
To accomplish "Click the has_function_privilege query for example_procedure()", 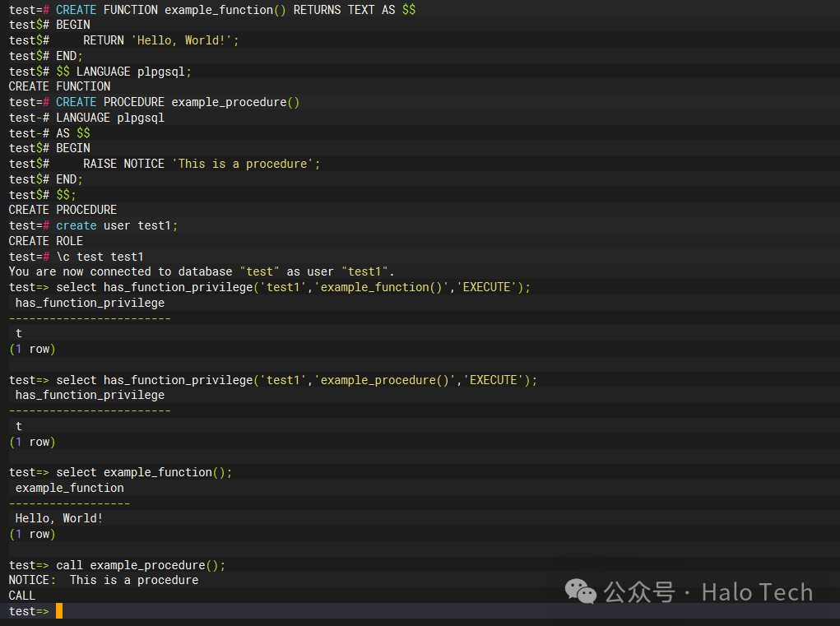I will pyautogui.click(x=273, y=380).
